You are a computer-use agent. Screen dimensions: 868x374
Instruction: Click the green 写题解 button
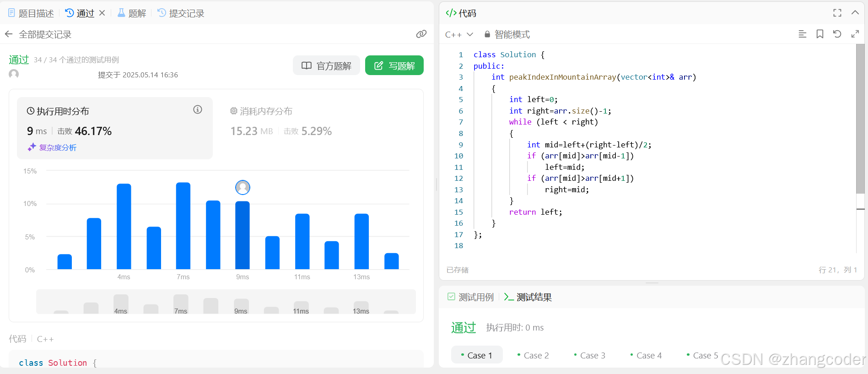(394, 65)
